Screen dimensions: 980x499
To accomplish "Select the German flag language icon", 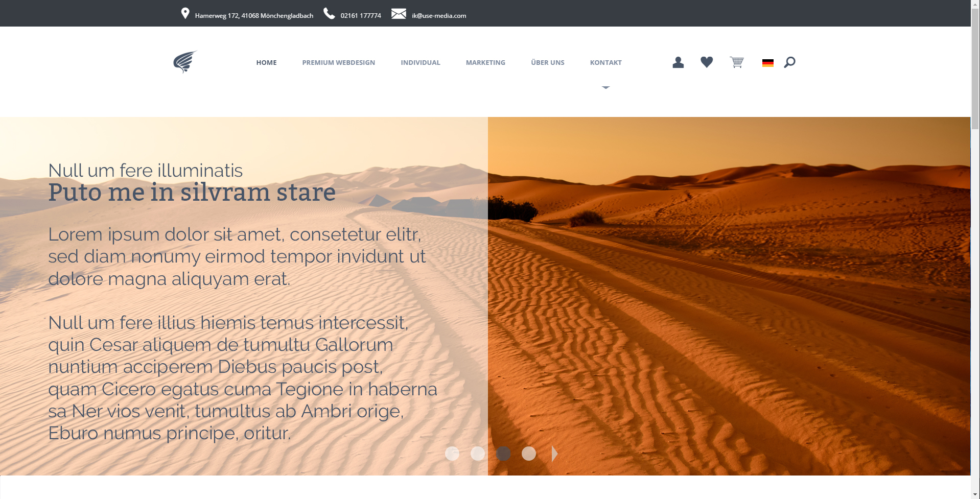I will 767,63.
